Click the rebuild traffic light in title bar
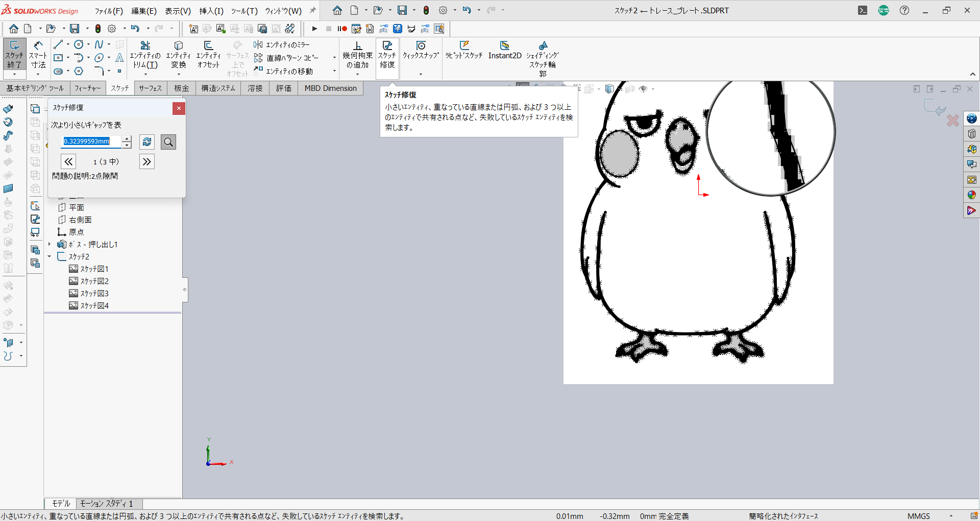The width and height of the screenshot is (980, 521). (x=426, y=10)
